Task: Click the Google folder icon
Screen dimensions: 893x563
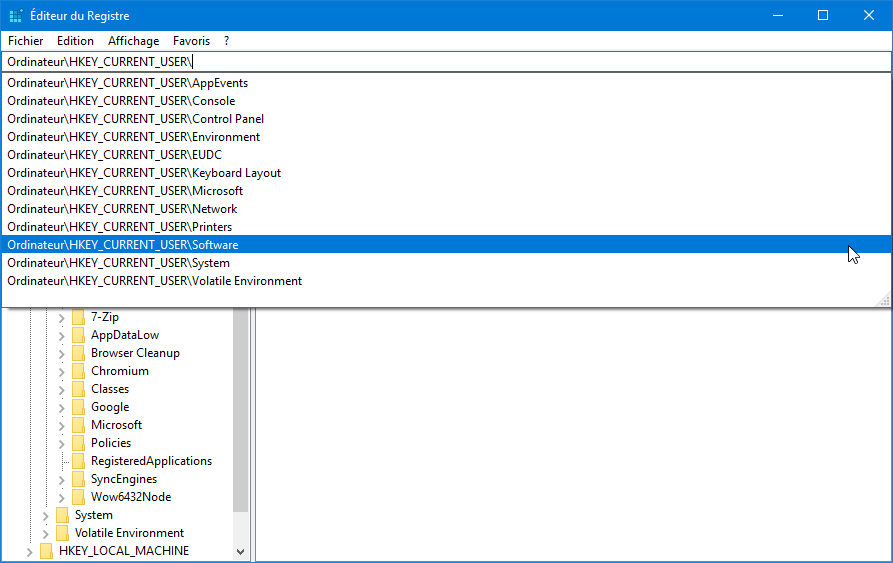Action: coord(79,407)
